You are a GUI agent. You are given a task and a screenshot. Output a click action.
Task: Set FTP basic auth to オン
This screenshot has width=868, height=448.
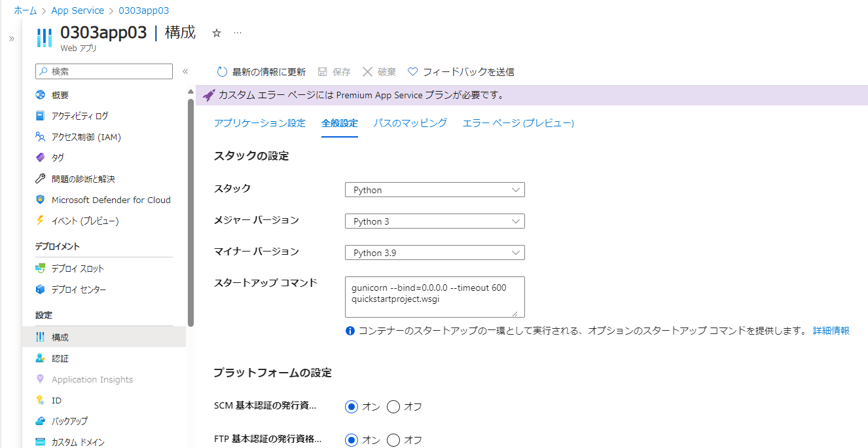pyautogui.click(x=352, y=440)
